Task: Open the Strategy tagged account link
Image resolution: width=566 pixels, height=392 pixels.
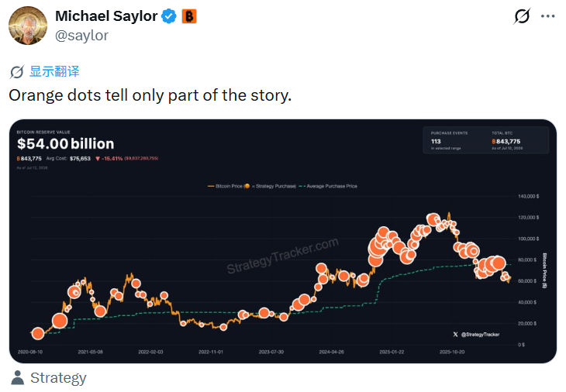Action: [x=58, y=377]
